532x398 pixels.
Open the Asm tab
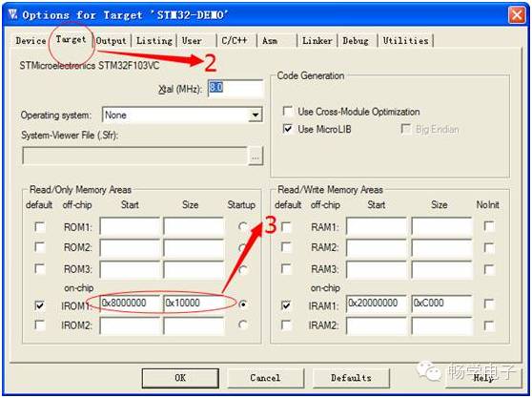point(270,41)
